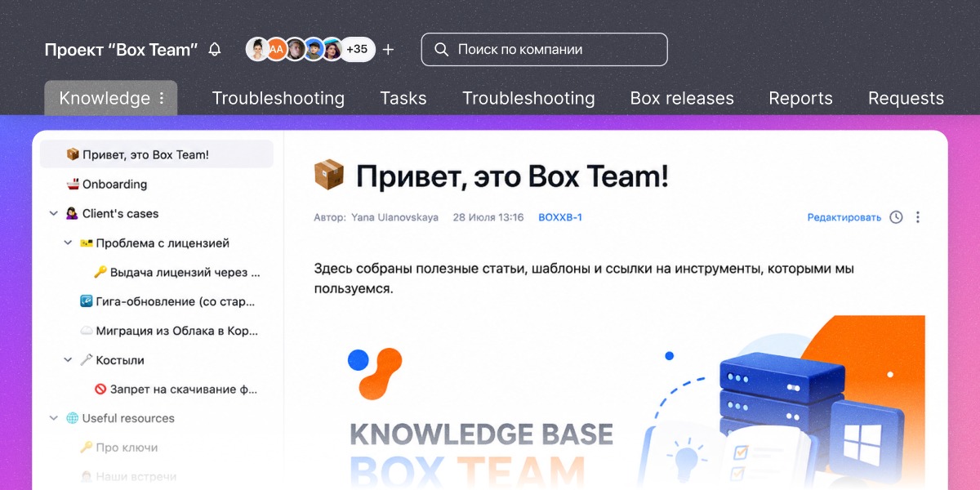Open the Useful resources tree item
This screenshot has height=490, width=980.
120,418
